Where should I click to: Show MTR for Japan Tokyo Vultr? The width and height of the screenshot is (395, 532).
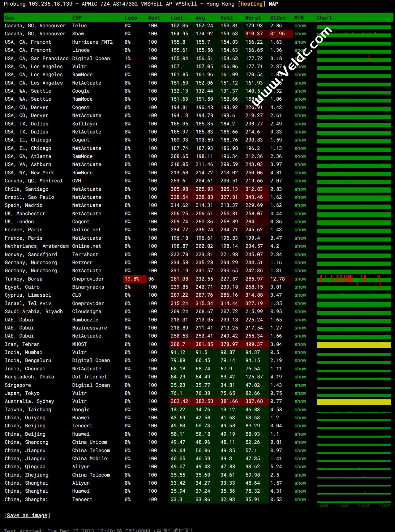pos(300,393)
